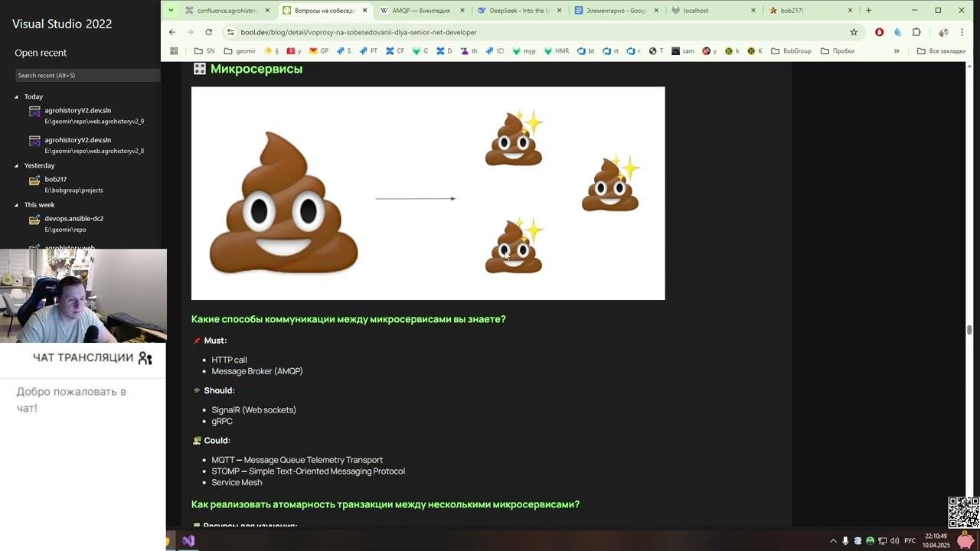View site information icon in address bar

pyautogui.click(x=230, y=32)
